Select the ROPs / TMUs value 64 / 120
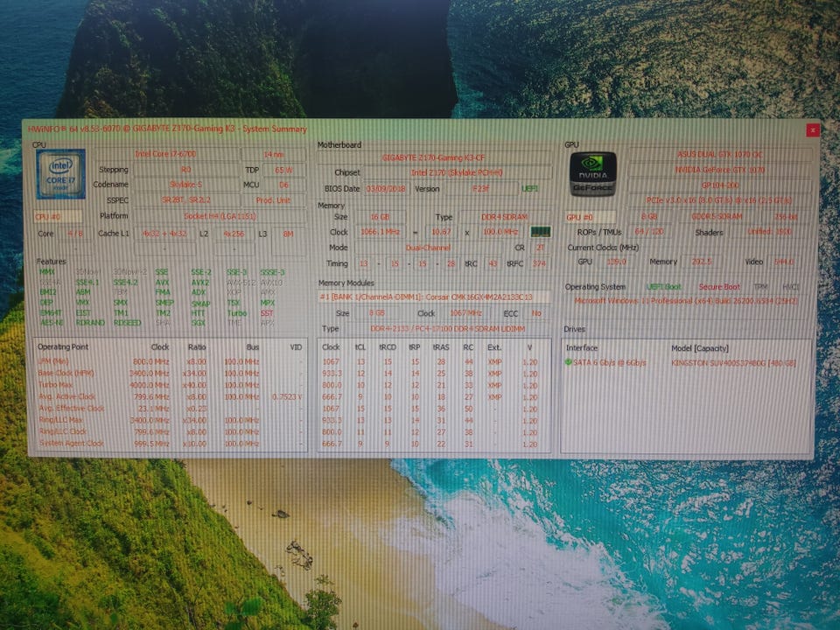Screen dimensions: 840x630 tap(648, 232)
